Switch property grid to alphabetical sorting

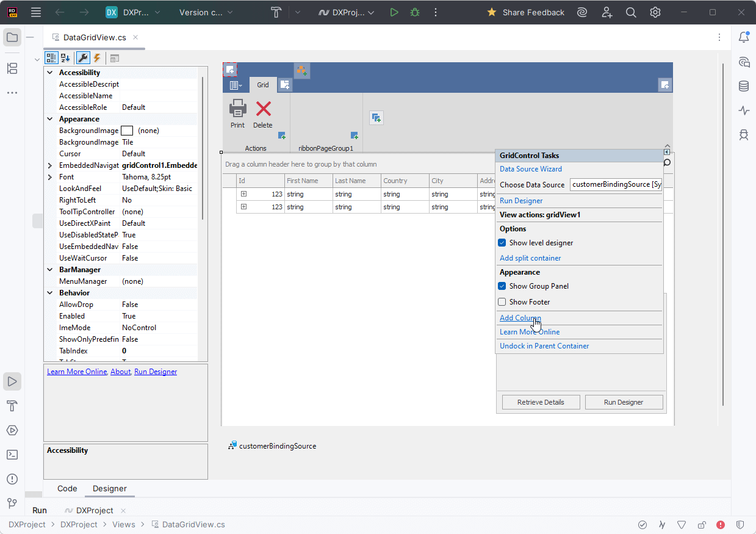[65, 57]
